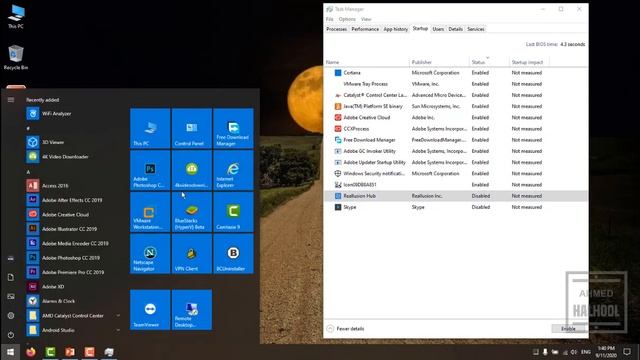Open the Power options in start menu
This screenshot has height=360, width=640.
pyautogui.click(x=11, y=335)
